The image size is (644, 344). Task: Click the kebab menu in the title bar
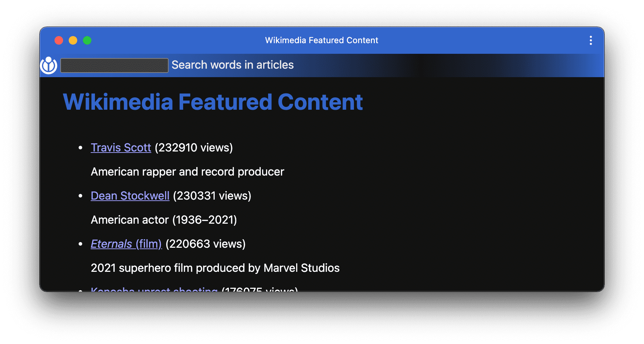click(591, 40)
